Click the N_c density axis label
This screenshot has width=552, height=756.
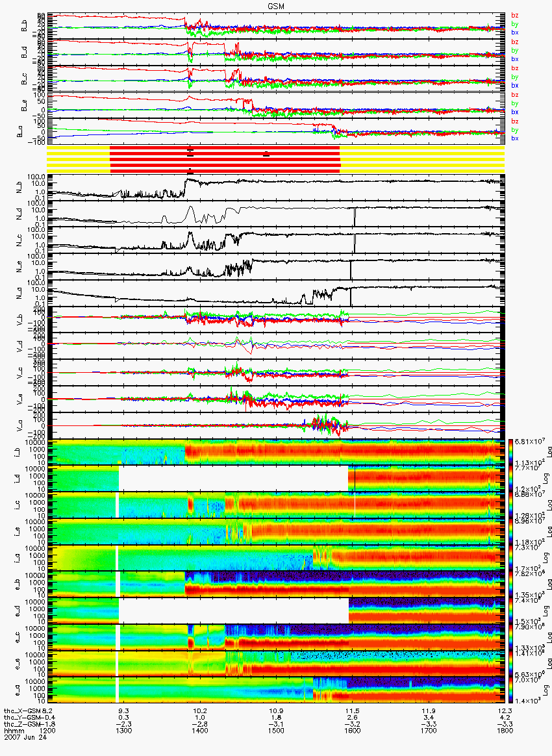click(20, 240)
